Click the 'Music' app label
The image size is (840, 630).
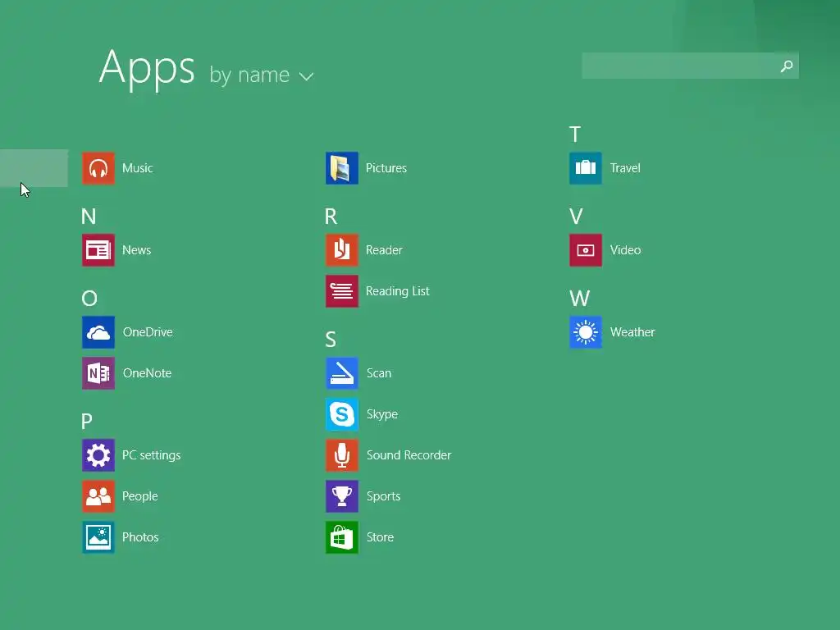(x=138, y=168)
